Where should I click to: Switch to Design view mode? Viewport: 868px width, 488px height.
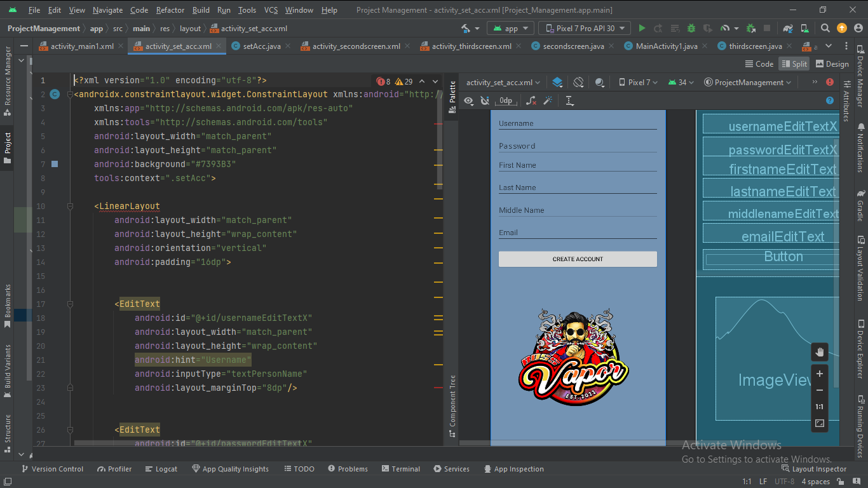tap(832, 64)
